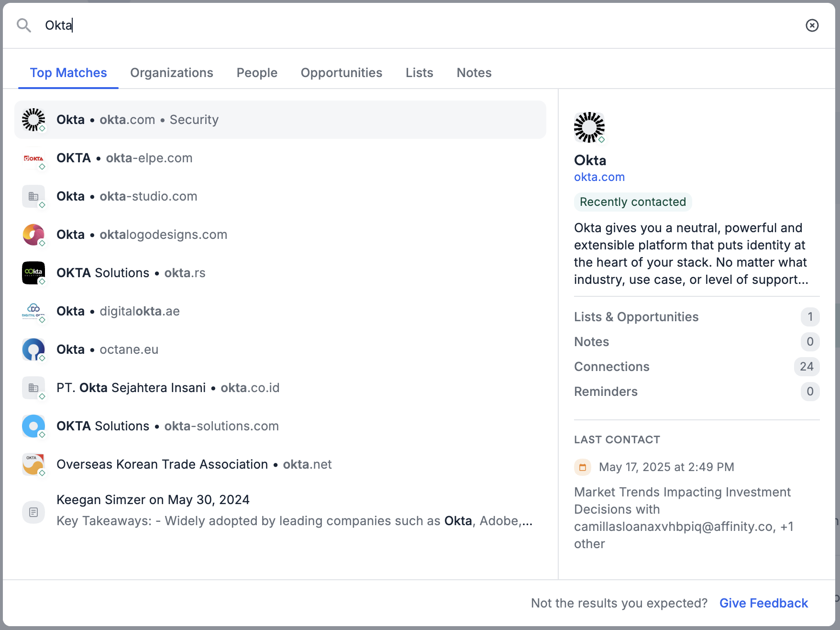The image size is (840, 630).
Task: Click the Okta description text in preview
Action: point(691,254)
